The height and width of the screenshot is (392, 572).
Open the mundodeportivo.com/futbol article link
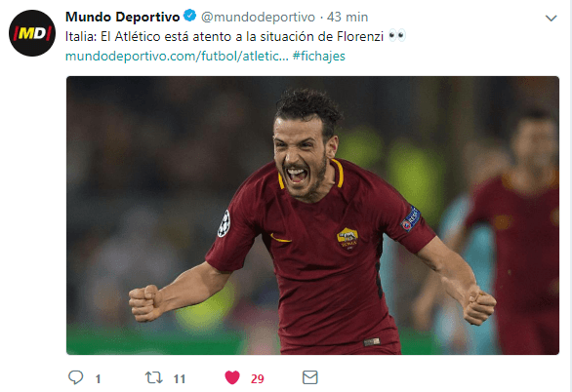coord(177,57)
